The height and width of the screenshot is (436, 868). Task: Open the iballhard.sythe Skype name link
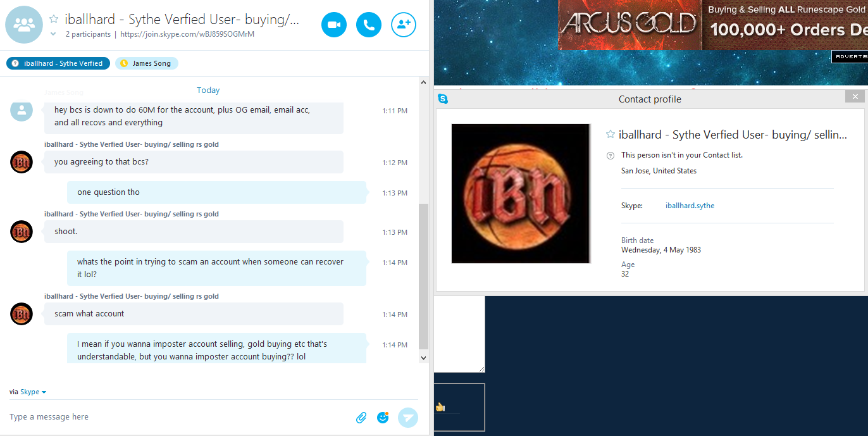pyautogui.click(x=690, y=206)
